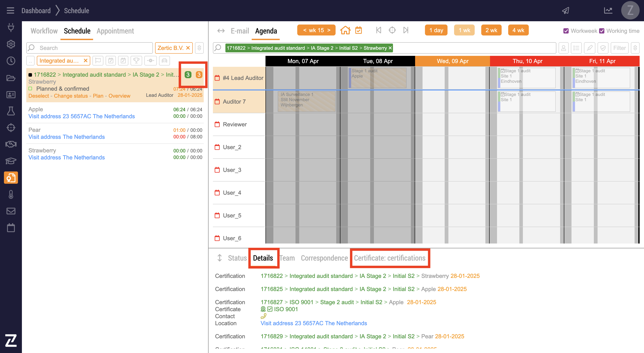
Task: Click the home icon in agenda toolbar
Action: click(345, 30)
